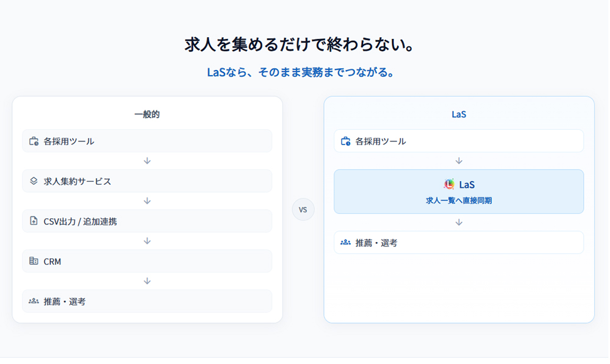Click the briefcase icon in 一般的 各採用ツール row
Viewport: 610px width, 364px height.
point(34,141)
